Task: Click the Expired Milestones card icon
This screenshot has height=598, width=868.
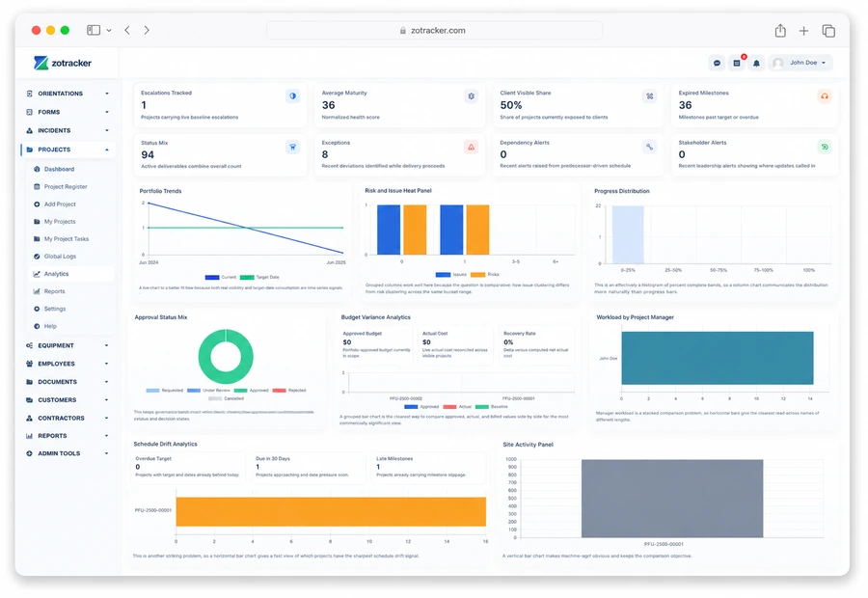Action: [825, 96]
